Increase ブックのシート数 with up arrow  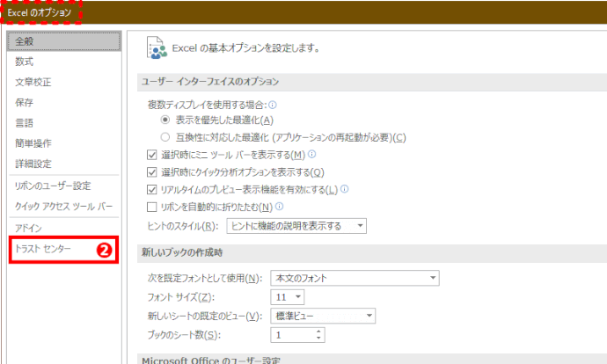[318, 331]
